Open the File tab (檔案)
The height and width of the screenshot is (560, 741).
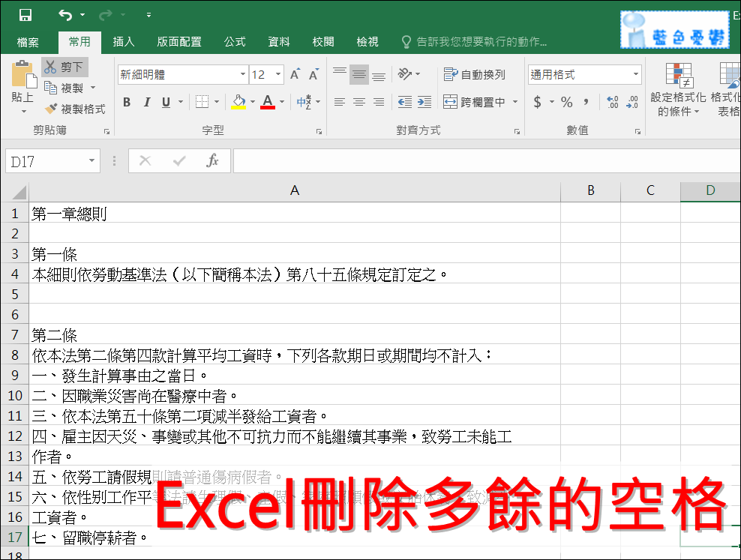pyautogui.click(x=28, y=42)
